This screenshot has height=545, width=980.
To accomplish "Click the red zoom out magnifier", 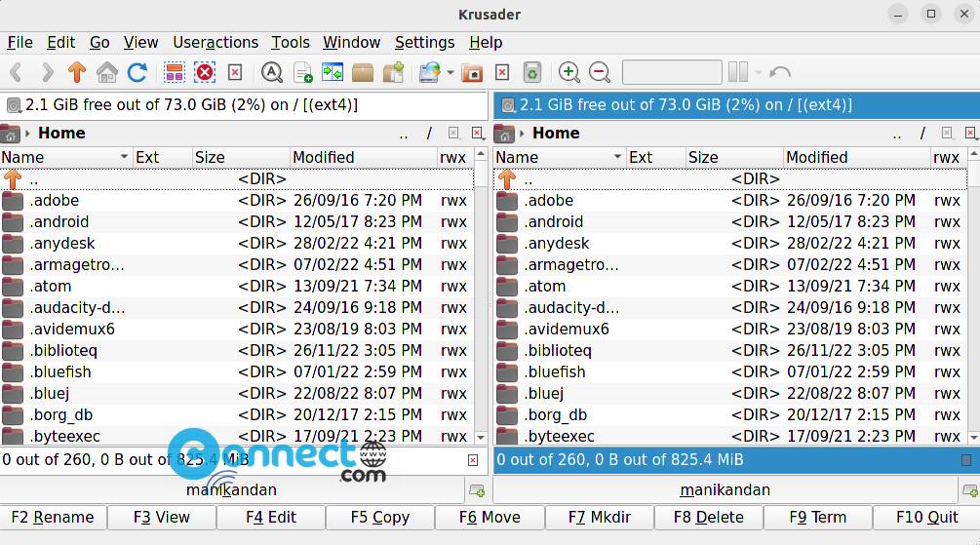I will click(x=600, y=72).
